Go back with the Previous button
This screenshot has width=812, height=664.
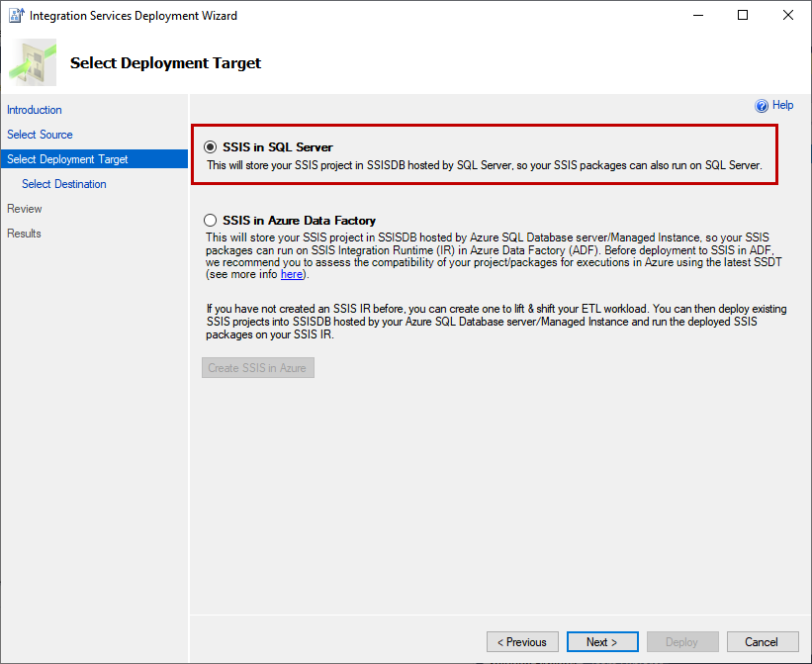tap(522, 641)
